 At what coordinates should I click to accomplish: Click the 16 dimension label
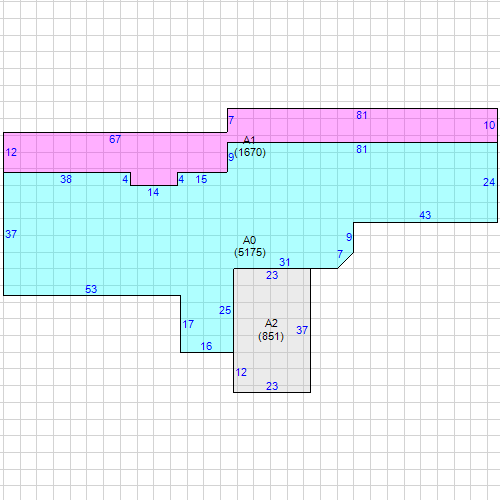pos(206,346)
